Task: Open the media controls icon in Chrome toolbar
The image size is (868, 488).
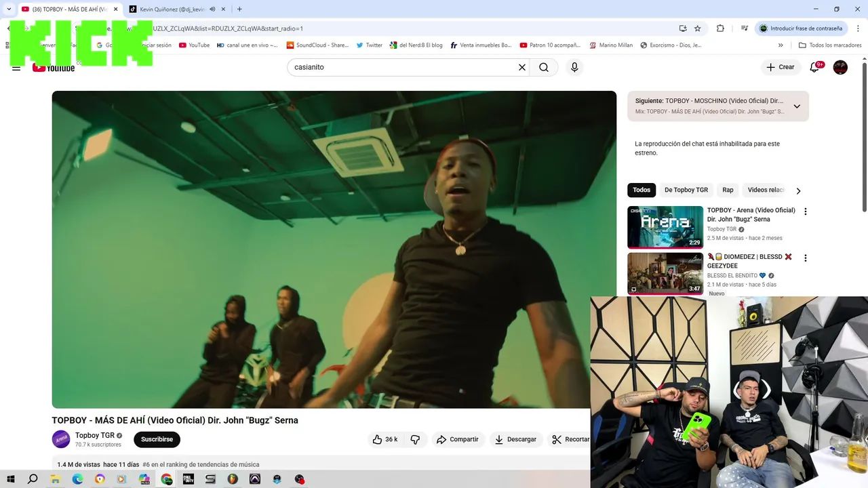Action: click(745, 28)
